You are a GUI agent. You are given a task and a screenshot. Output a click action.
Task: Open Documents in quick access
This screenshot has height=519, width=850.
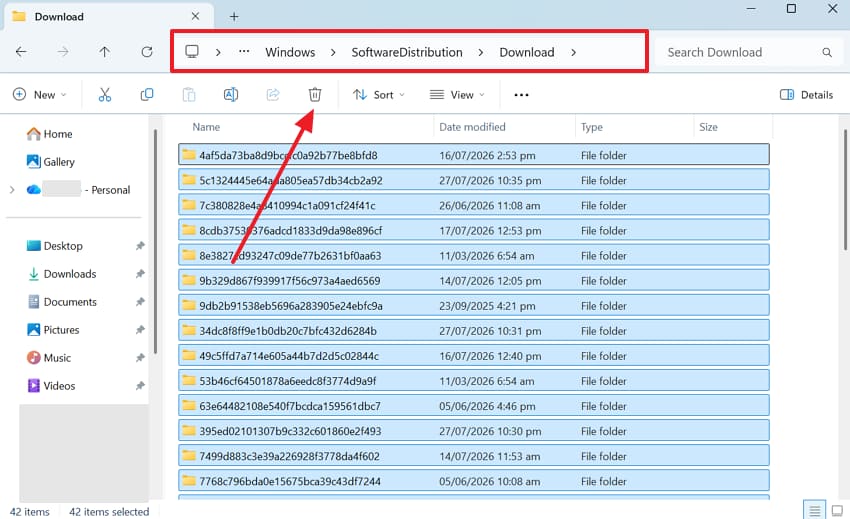[62, 302]
